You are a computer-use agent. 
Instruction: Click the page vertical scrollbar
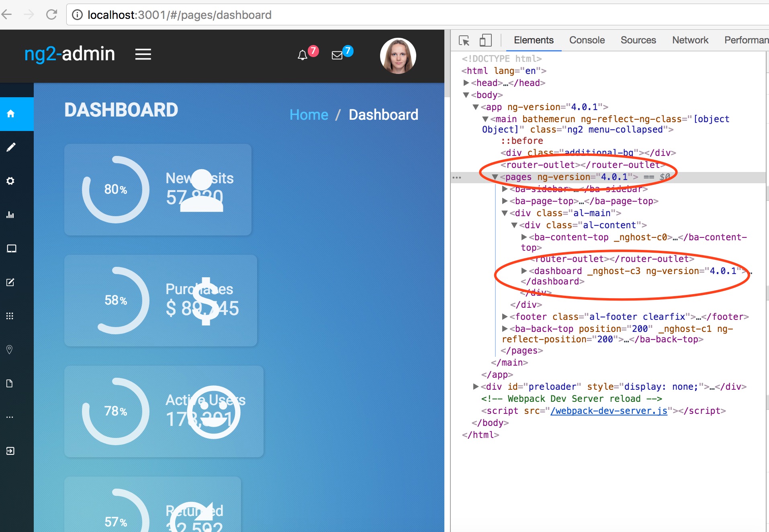tap(447, 64)
